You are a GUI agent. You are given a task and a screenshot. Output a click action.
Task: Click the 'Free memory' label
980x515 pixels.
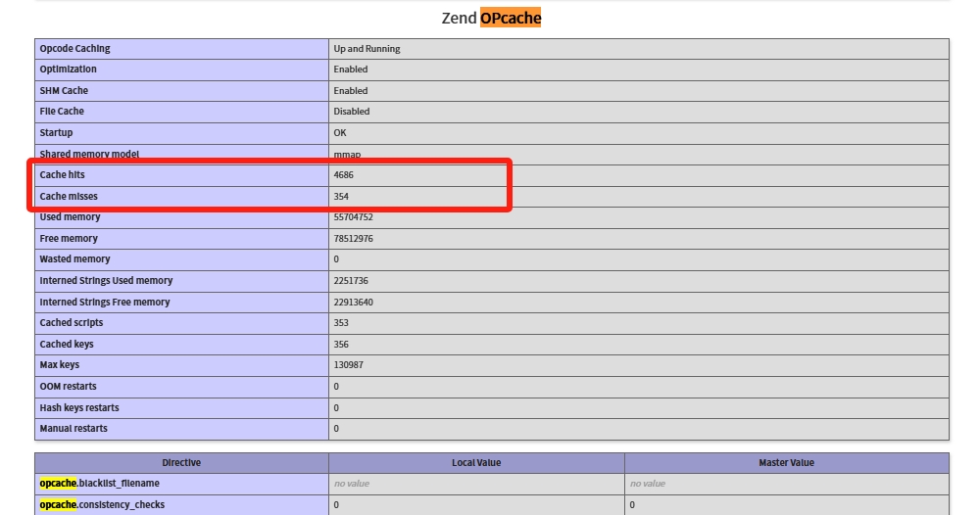(x=69, y=238)
